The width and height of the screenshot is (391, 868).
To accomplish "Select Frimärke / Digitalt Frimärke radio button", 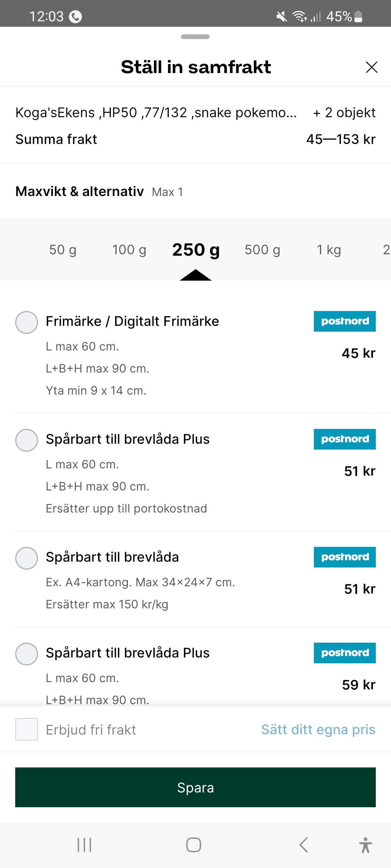I will pos(26,322).
